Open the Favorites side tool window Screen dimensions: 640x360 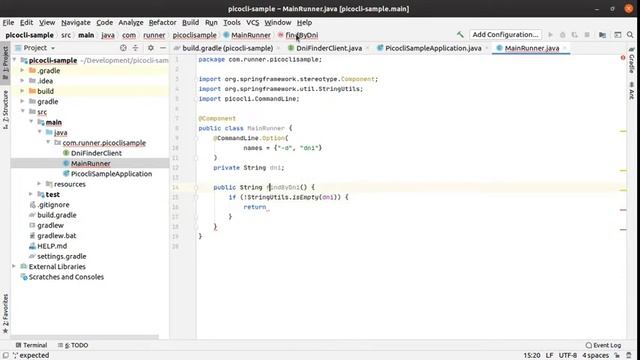point(5,313)
